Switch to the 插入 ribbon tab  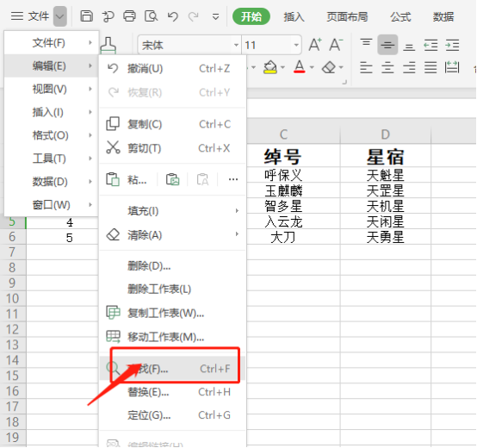pos(294,16)
